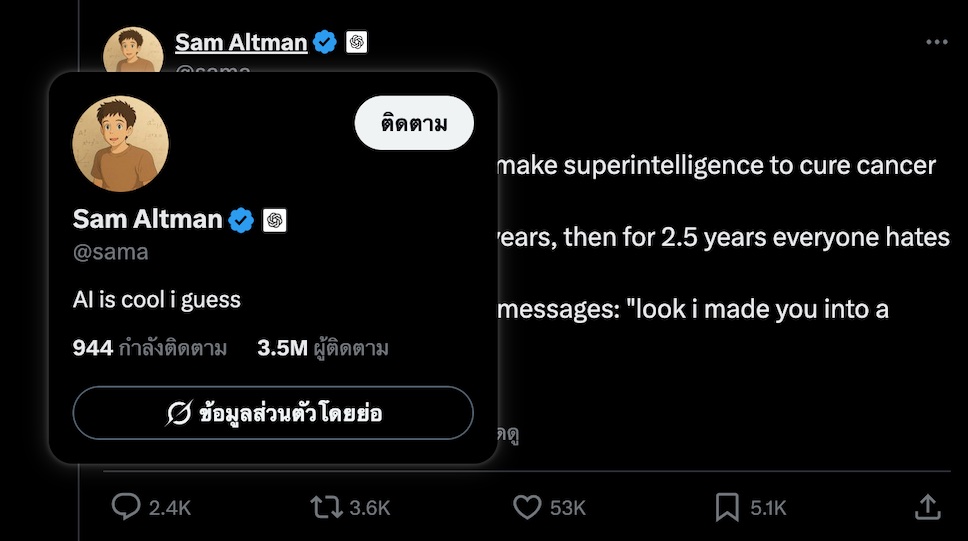
Task: Click the blue verified badge in hover card
Action: 241,220
